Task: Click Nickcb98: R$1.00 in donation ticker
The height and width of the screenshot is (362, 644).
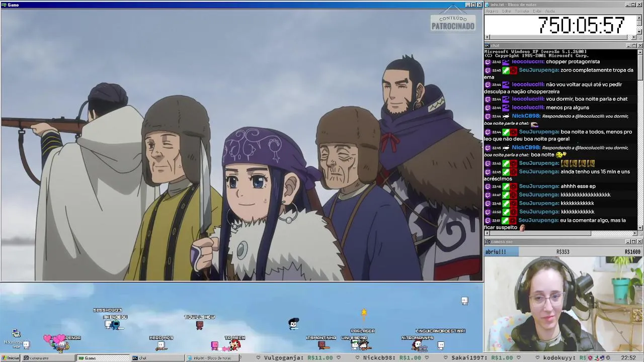Action: pos(392,358)
